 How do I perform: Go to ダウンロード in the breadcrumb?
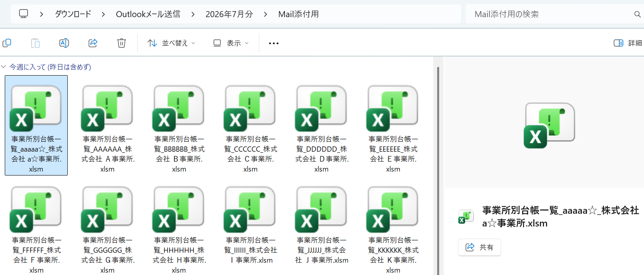point(73,14)
